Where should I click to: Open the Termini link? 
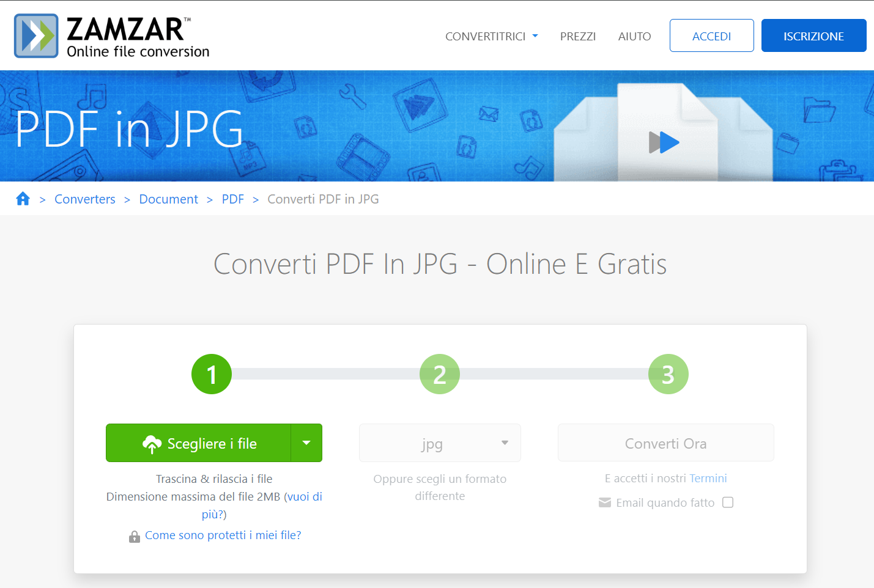[x=708, y=479]
